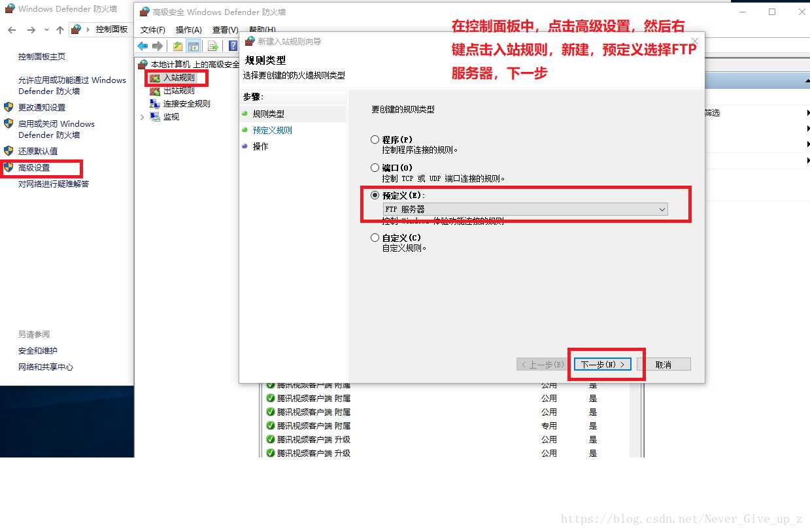810x532 pixels.
Task: Open the FTP 服务器 predefined dropdown
Action: [525, 209]
